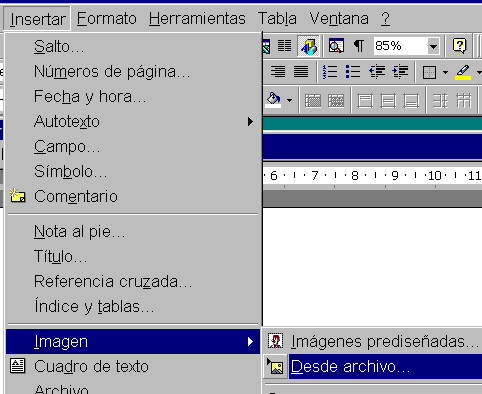Open the Columns button in toolbar
This screenshot has width=482, height=394.
284,46
